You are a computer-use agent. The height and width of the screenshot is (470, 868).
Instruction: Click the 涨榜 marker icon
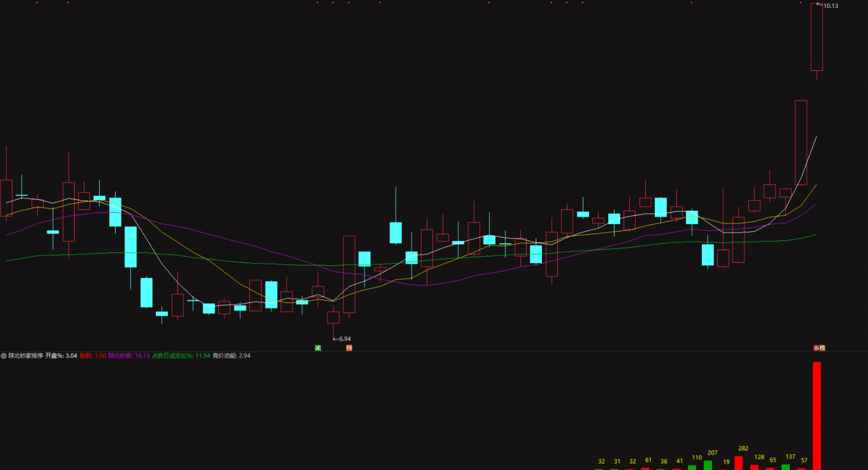819,348
